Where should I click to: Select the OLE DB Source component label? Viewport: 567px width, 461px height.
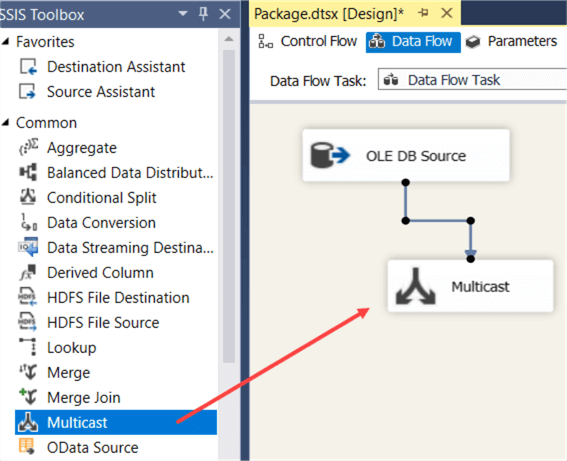pyautogui.click(x=416, y=156)
